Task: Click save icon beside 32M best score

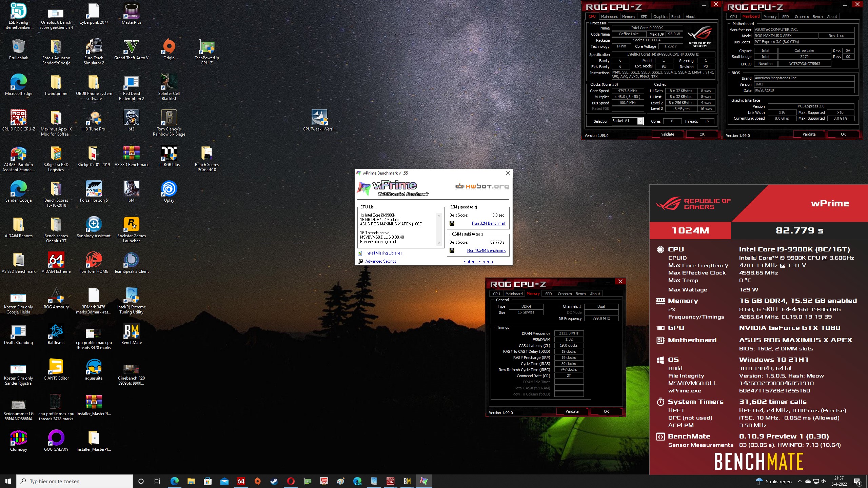Action: (452, 223)
